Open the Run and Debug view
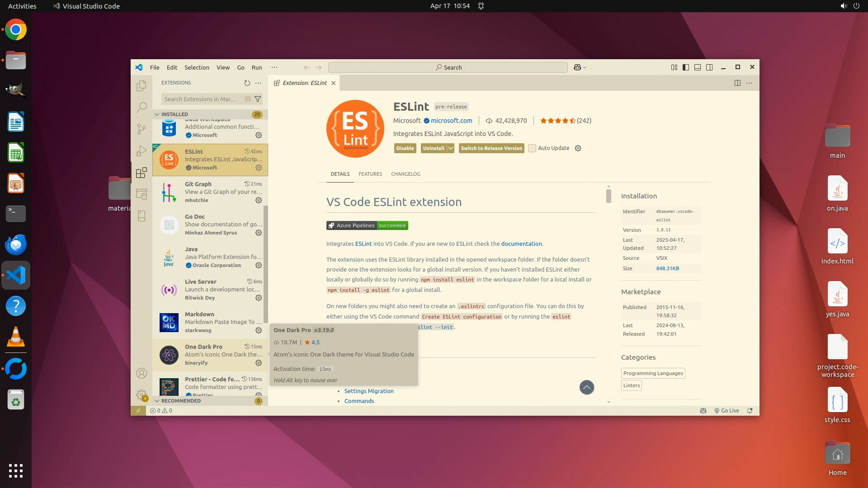 pos(142,151)
